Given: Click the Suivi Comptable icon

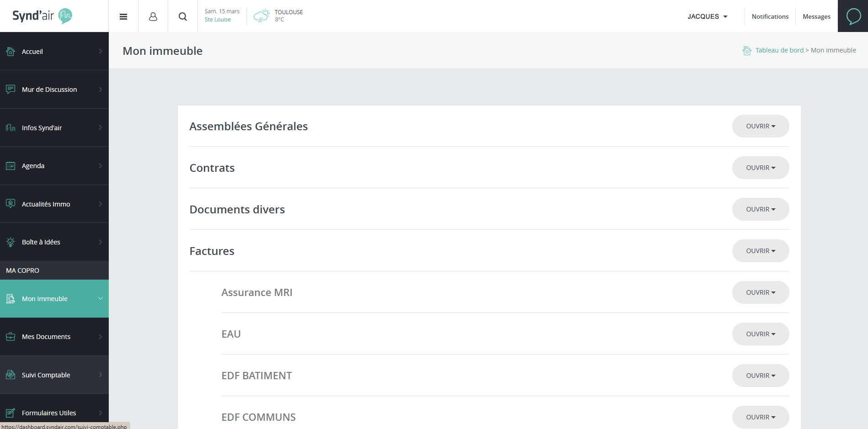Looking at the screenshot, I should tap(11, 375).
